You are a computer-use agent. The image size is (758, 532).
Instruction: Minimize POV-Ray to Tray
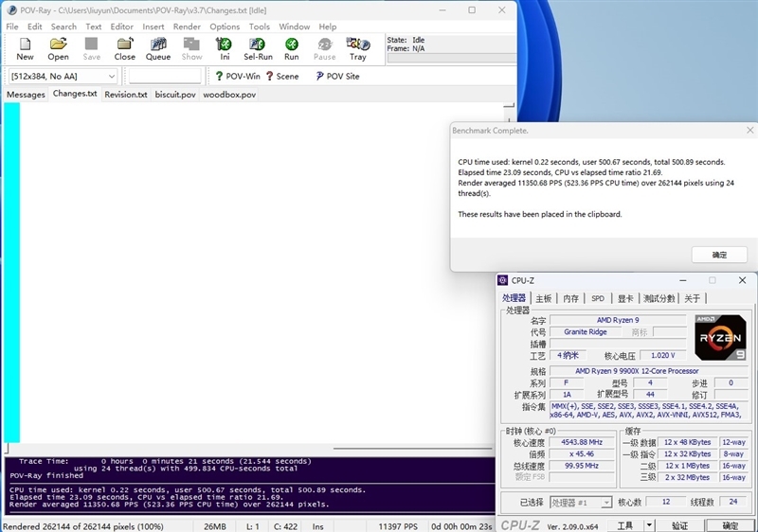(x=358, y=49)
